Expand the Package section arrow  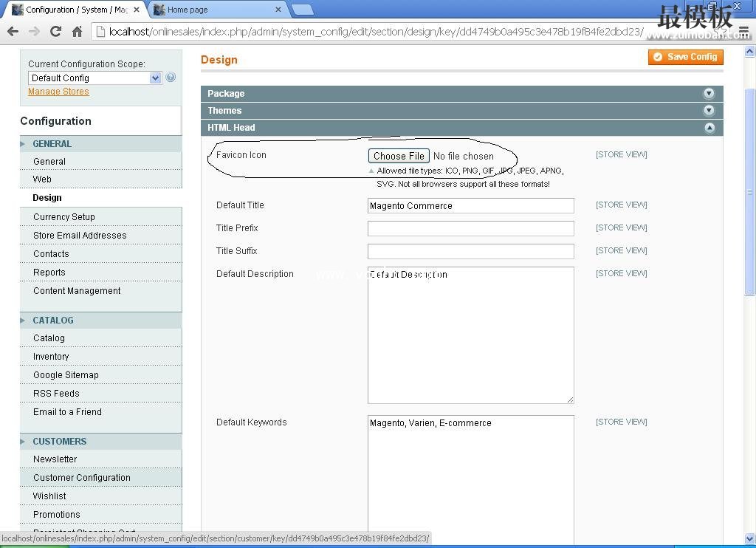709,94
